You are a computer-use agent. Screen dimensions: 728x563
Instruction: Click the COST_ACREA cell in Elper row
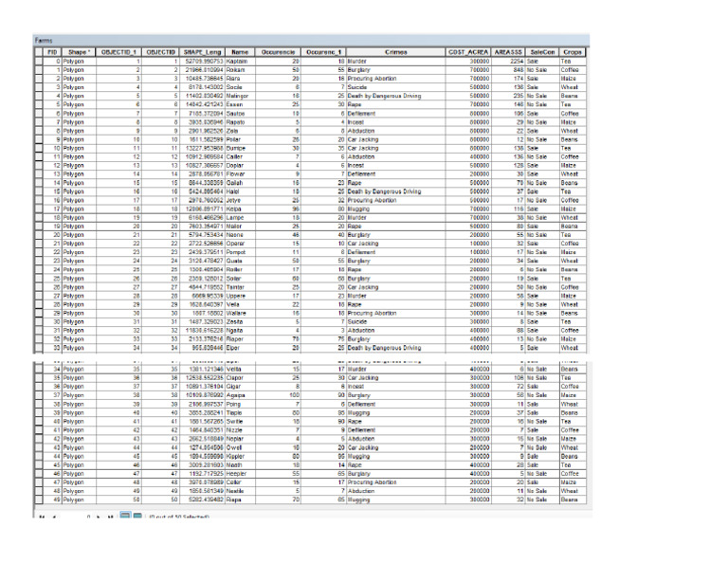(x=468, y=348)
